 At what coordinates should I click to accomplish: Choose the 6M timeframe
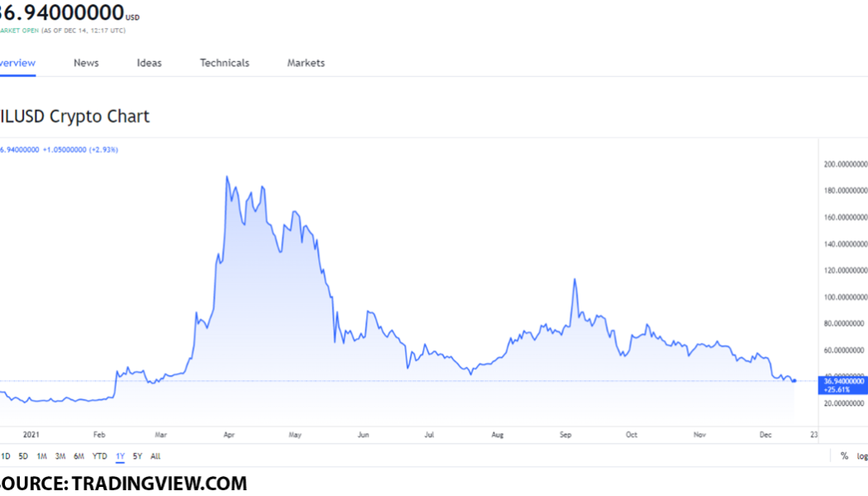79,455
